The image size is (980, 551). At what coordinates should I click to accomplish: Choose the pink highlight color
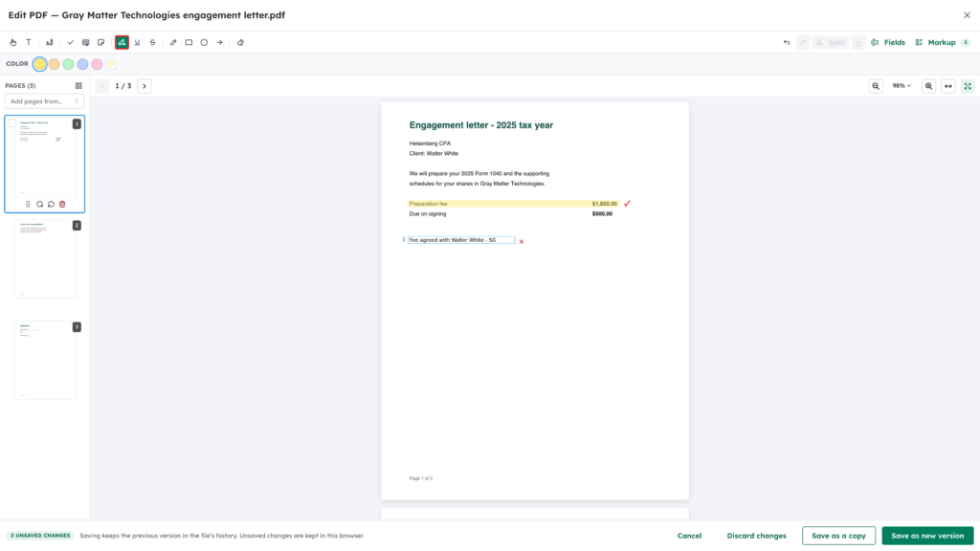click(x=97, y=64)
